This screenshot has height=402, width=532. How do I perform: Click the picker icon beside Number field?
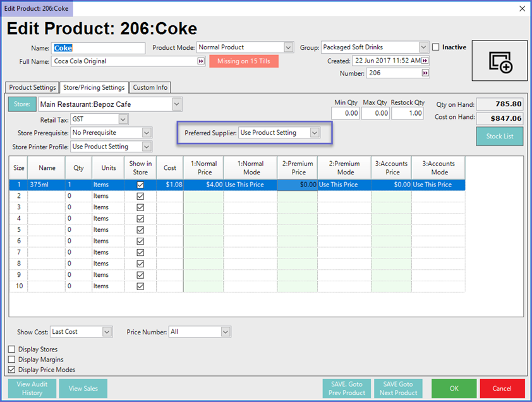click(x=425, y=73)
